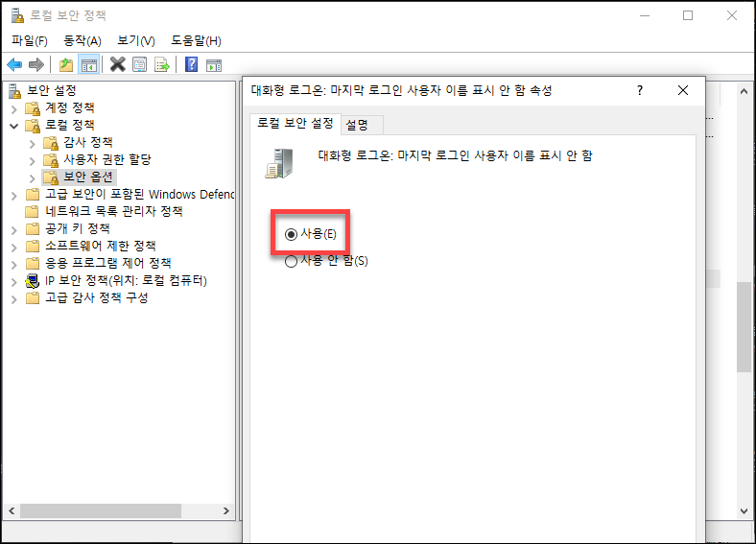The image size is (756, 544).
Task: Expand the 보안 옵션 tree node
Action: [x=33, y=178]
